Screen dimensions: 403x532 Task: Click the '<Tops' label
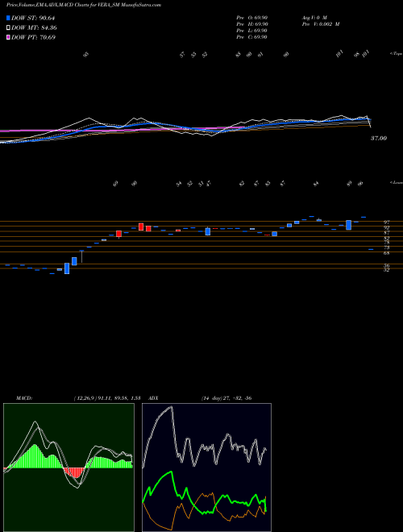tap(397, 54)
